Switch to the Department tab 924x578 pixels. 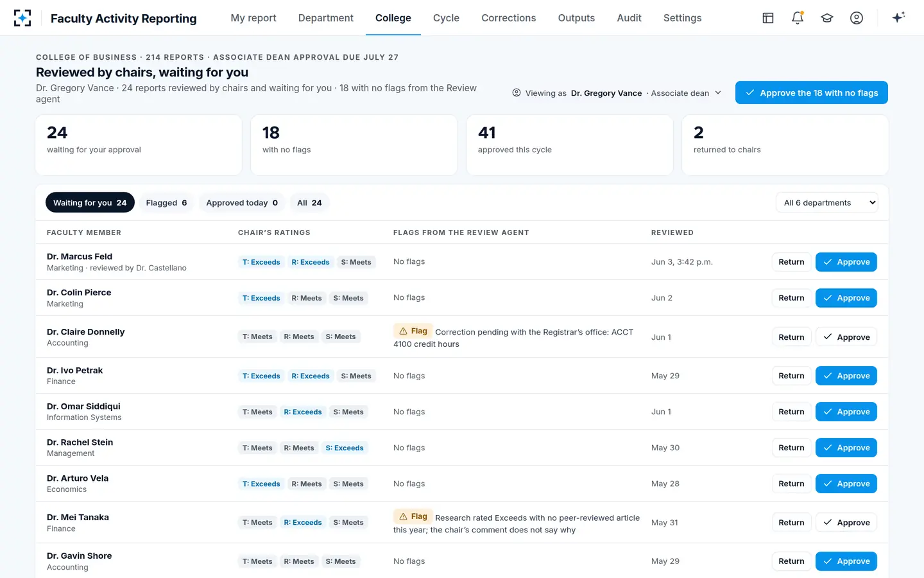pos(326,18)
